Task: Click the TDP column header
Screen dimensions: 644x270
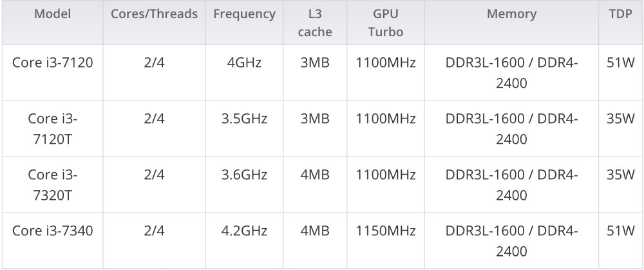Action: click(x=621, y=22)
